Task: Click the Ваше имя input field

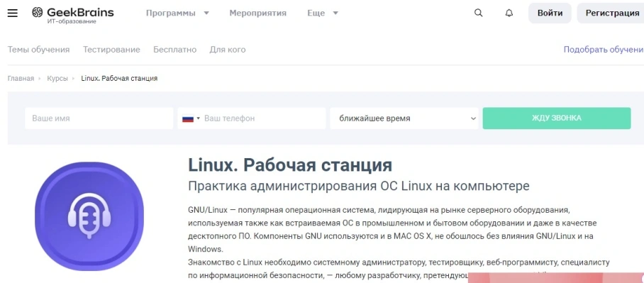Action: pos(99,118)
